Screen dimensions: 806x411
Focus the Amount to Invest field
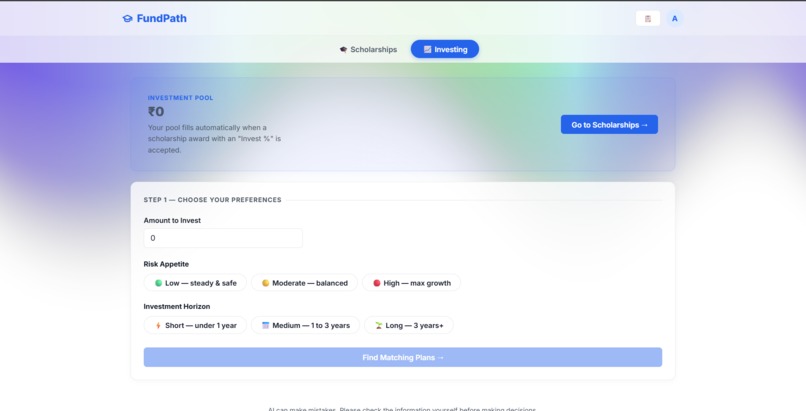[x=223, y=238]
